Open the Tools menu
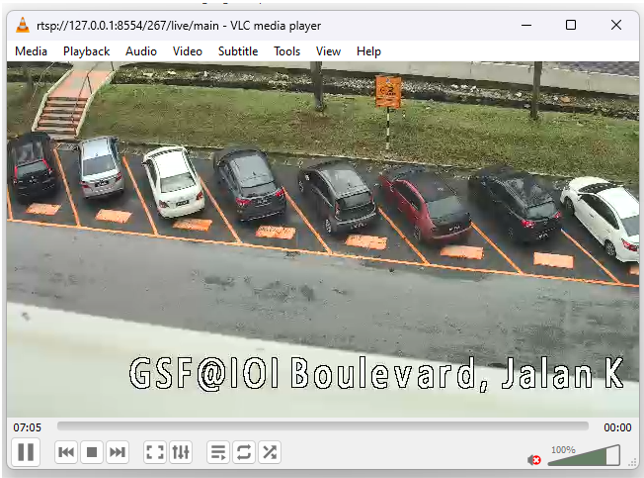 287,51
